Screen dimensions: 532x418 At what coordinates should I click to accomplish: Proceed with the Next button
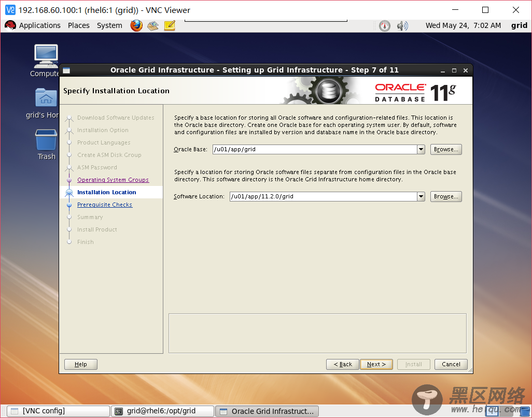[x=376, y=364]
